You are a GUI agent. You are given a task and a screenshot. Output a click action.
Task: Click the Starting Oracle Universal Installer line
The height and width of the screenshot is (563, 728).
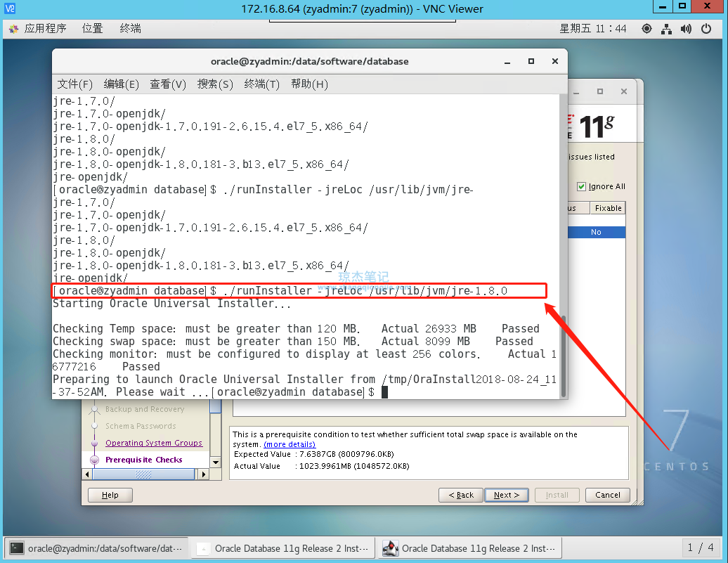tap(171, 304)
